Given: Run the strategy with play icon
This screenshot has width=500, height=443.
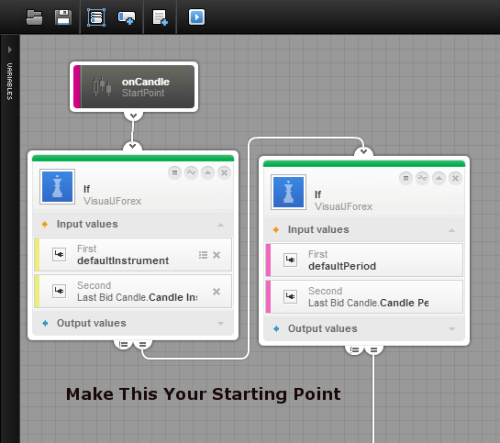Looking at the screenshot, I should click(x=197, y=17).
